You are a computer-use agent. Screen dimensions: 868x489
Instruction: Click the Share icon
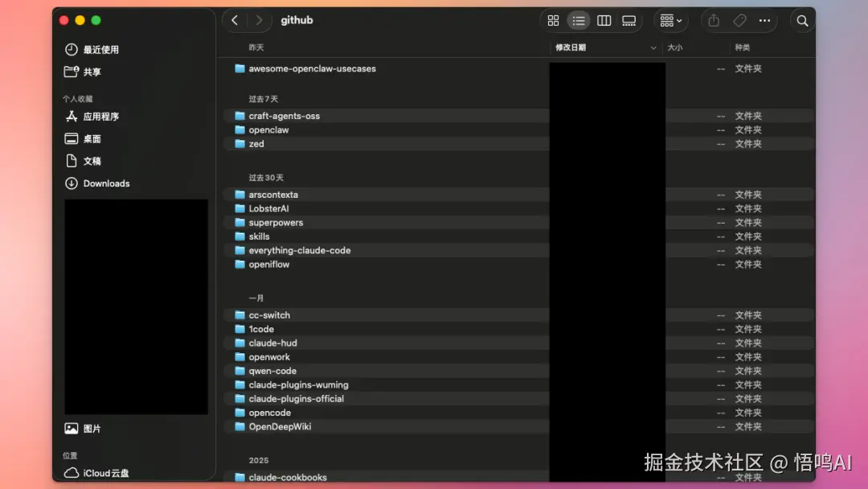pyautogui.click(x=714, y=20)
